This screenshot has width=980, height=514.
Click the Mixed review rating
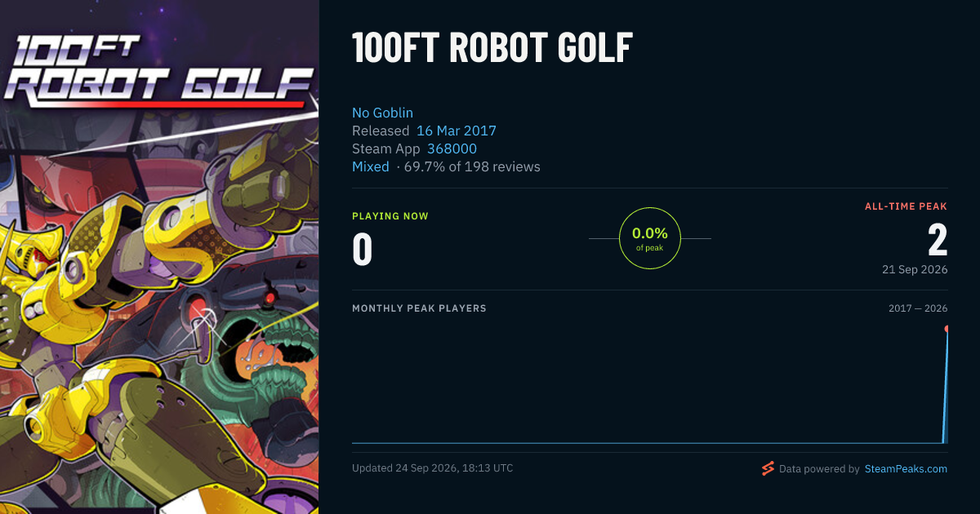coord(371,166)
